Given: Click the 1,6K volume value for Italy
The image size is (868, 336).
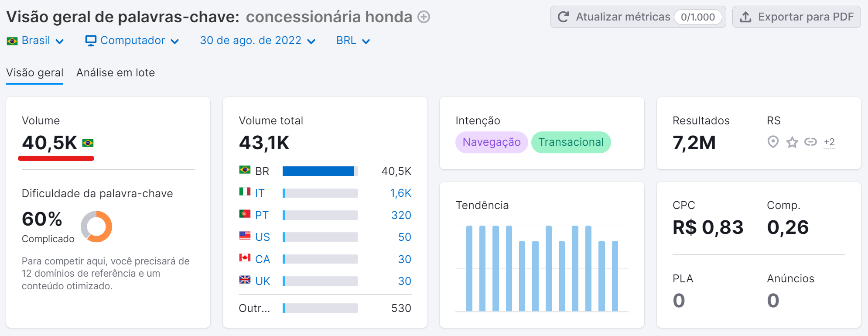Looking at the screenshot, I should 400,193.
